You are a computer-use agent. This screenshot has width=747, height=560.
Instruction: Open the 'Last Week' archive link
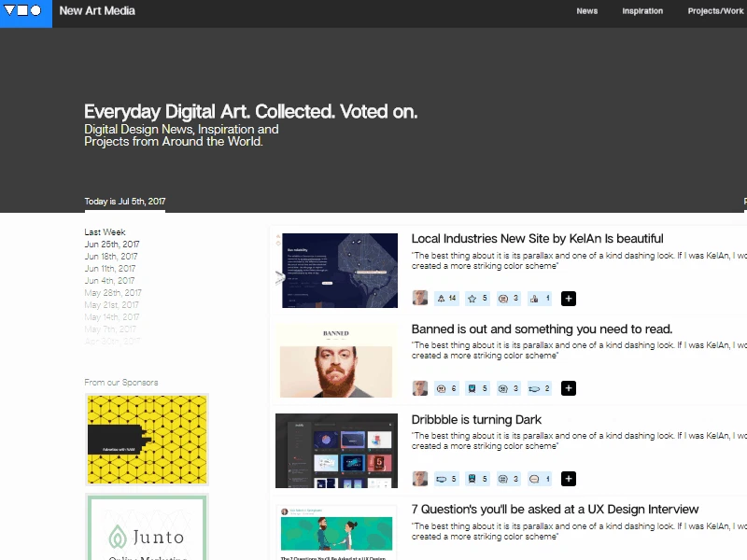(x=105, y=231)
